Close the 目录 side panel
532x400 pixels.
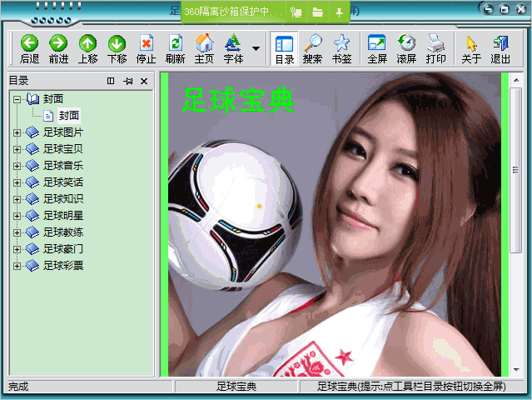click(144, 81)
